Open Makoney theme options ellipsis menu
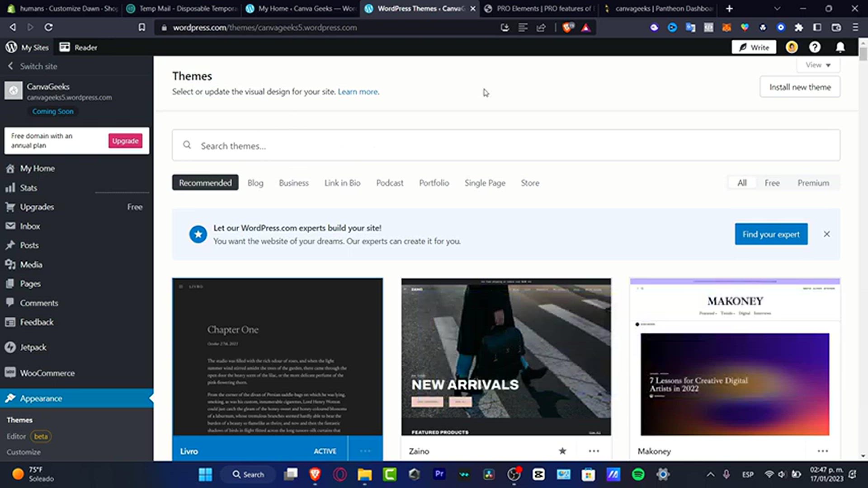Screen dimensions: 868x488 [x=822, y=451]
